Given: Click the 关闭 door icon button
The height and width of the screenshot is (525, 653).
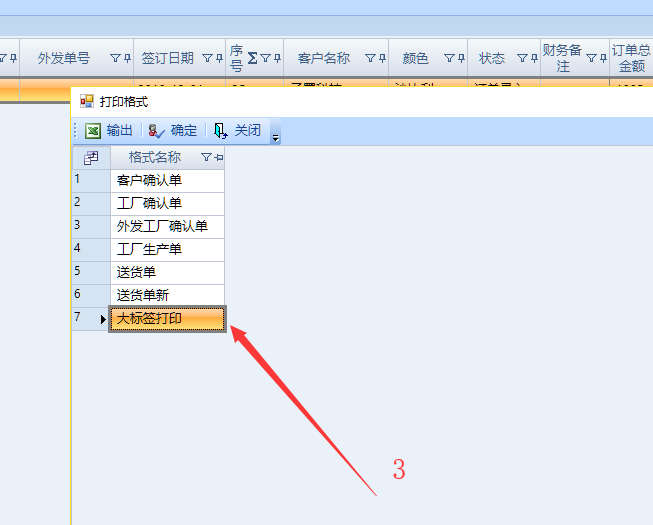Looking at the screenshot, I should [x=221, y=131].
